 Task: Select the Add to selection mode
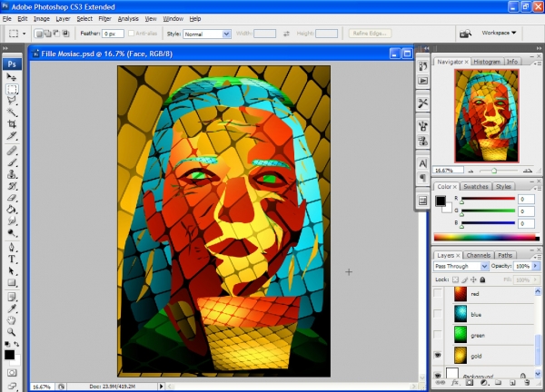(x=47, y=34)
